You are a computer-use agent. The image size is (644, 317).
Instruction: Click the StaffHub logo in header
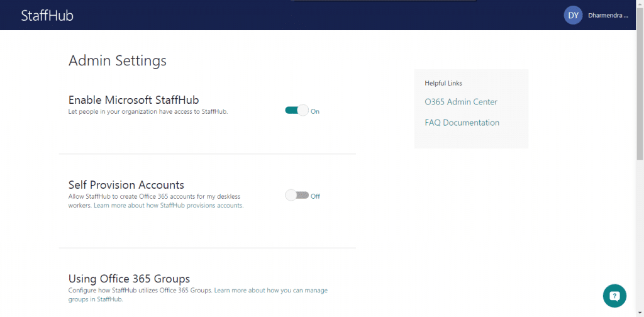[47, 16]
